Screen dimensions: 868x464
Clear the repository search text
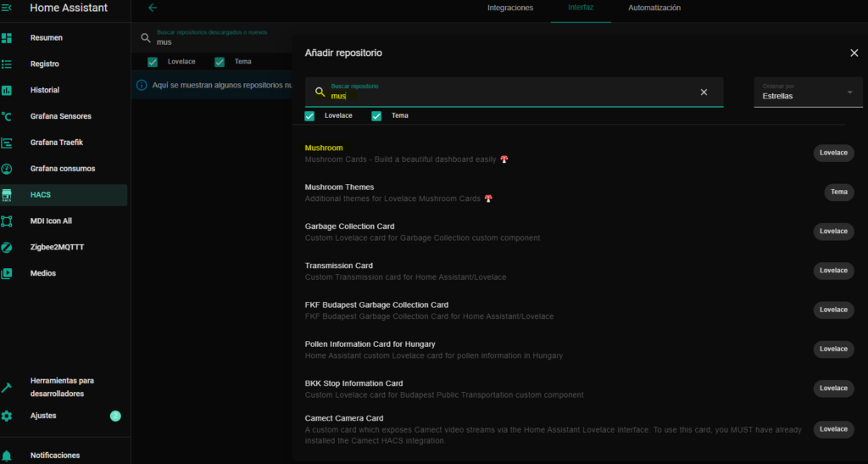(704, 92)
